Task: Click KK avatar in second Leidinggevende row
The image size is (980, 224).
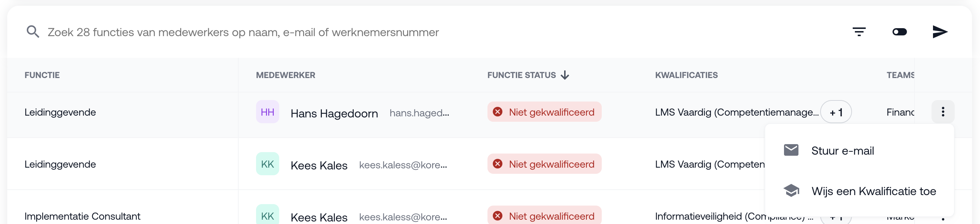Action: tap(268, 164)
